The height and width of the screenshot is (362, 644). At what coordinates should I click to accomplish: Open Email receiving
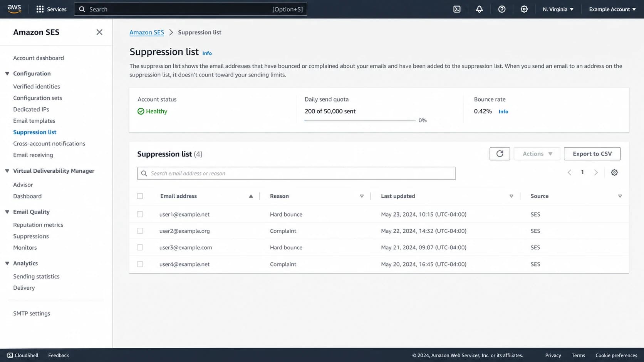33,155
